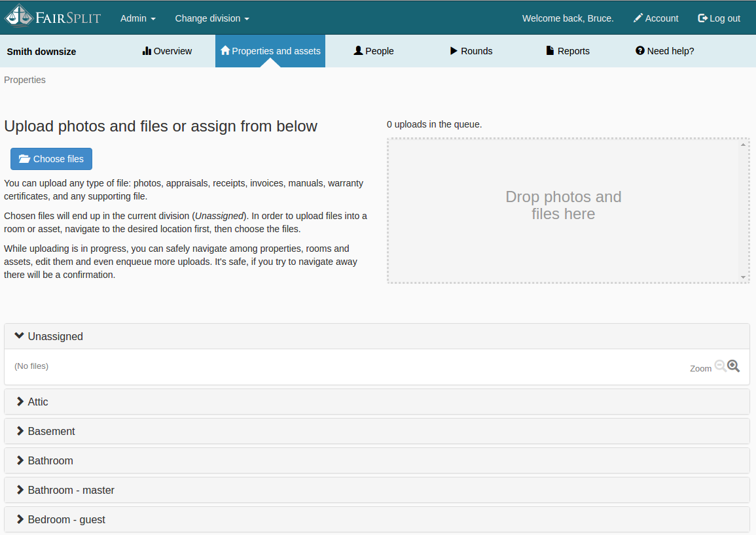Expand the Bedroom - guest section
The width and height of the screenshot is (756, 535).
66,519
